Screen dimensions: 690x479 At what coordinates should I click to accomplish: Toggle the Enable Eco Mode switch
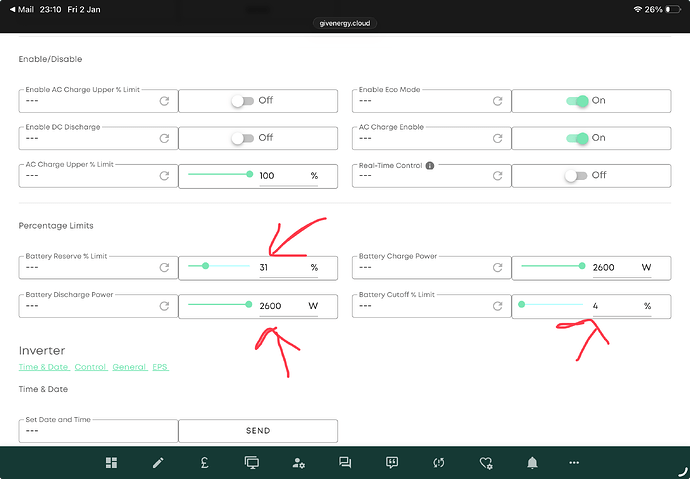(577, 101)
